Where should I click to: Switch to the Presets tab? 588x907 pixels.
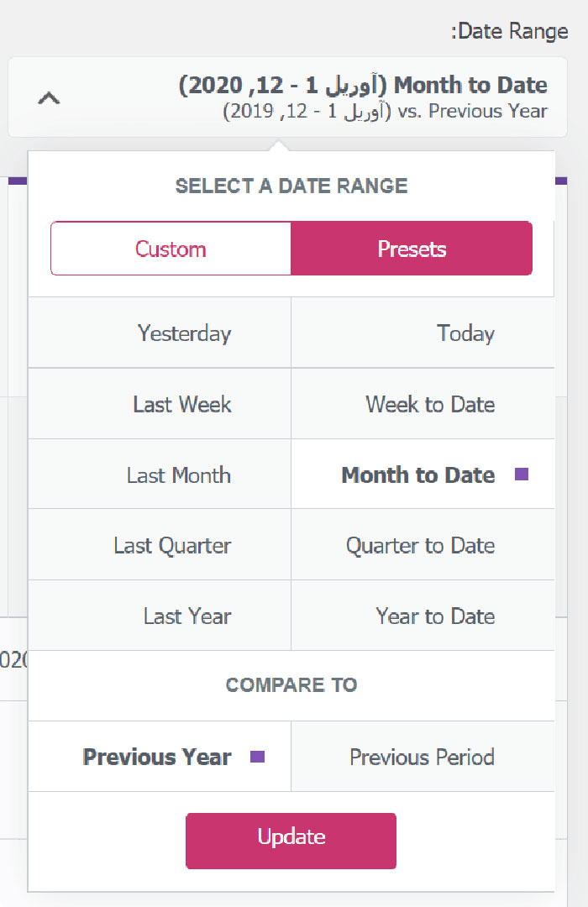[412, 249]
